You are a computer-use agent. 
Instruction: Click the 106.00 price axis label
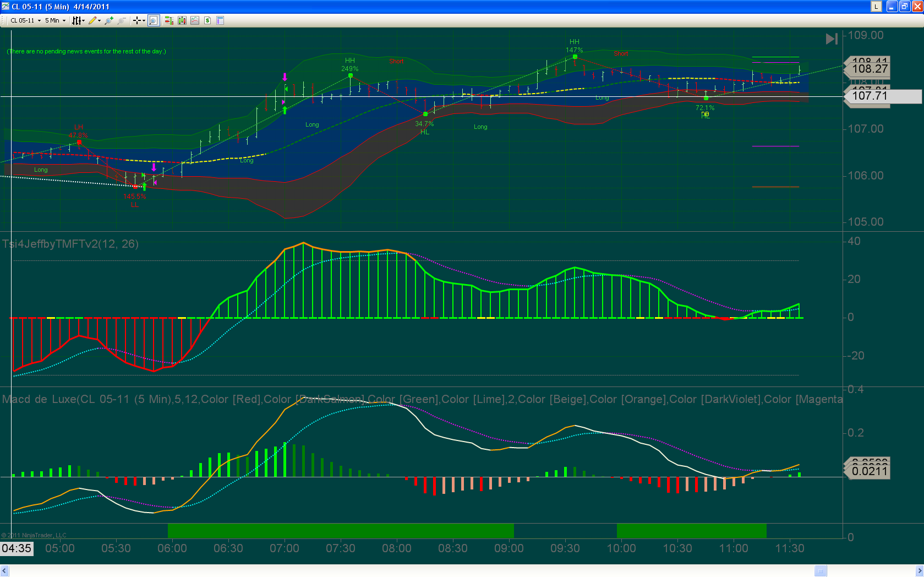click(866, 176)
